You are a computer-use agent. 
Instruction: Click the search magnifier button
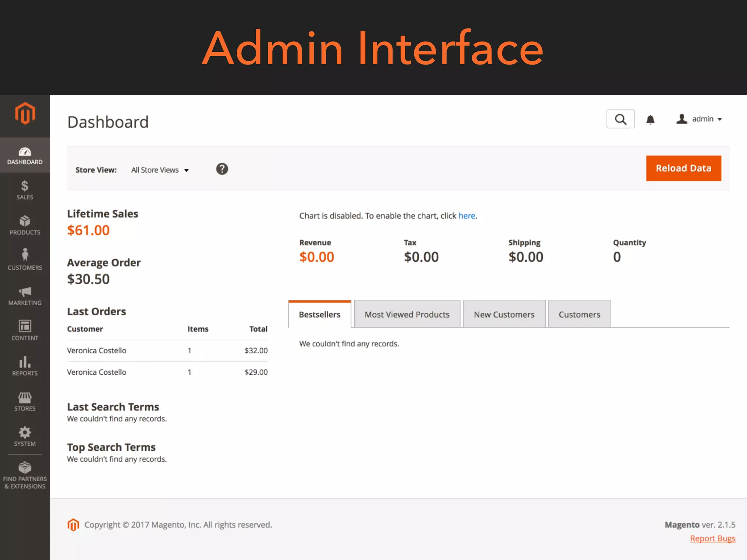pyautogui.click(x=620, y=119)
